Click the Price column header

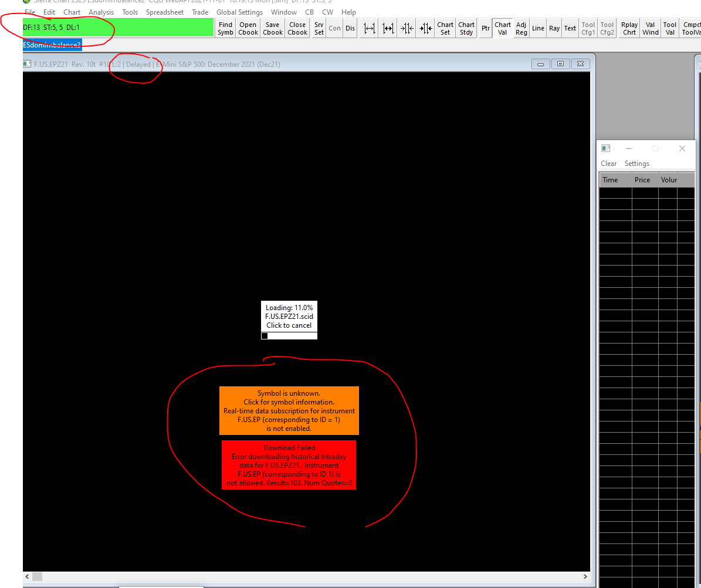tap(645, 179)
